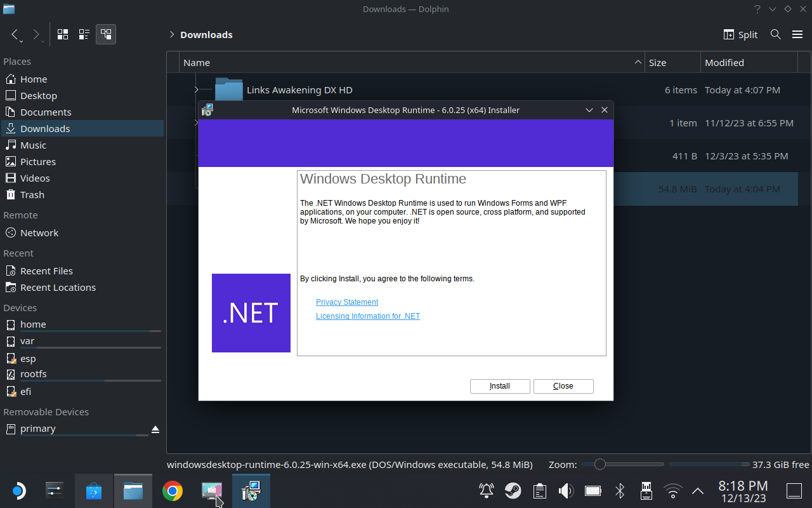Select Desktop in Places panel

pos(82,96)
